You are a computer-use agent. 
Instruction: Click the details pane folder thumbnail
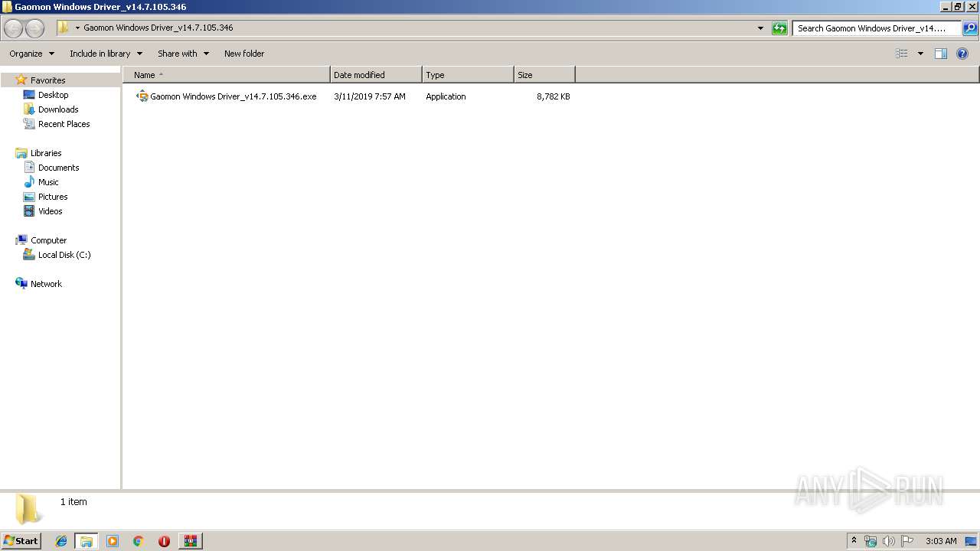pos(28,509)
